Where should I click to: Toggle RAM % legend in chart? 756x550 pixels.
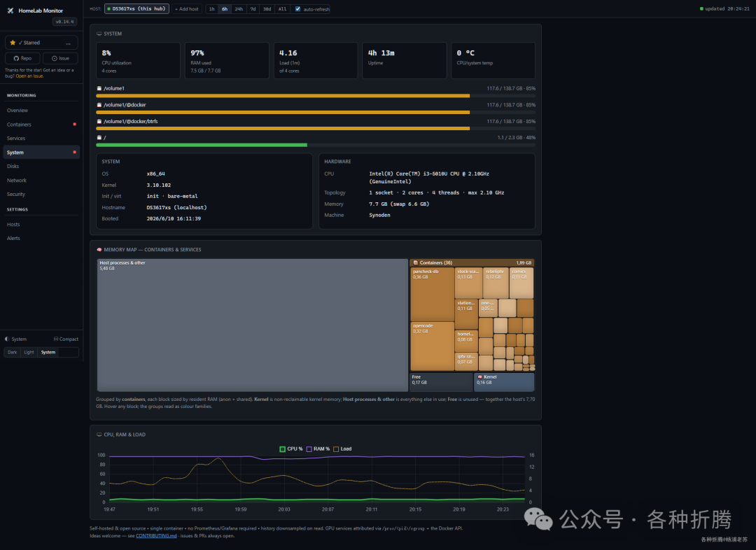pos(318,449)
